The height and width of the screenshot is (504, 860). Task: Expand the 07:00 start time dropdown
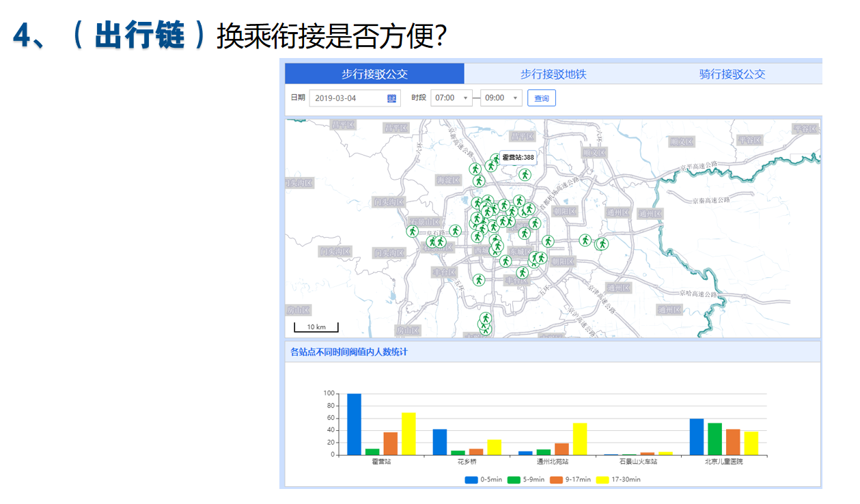pos(452,98)
